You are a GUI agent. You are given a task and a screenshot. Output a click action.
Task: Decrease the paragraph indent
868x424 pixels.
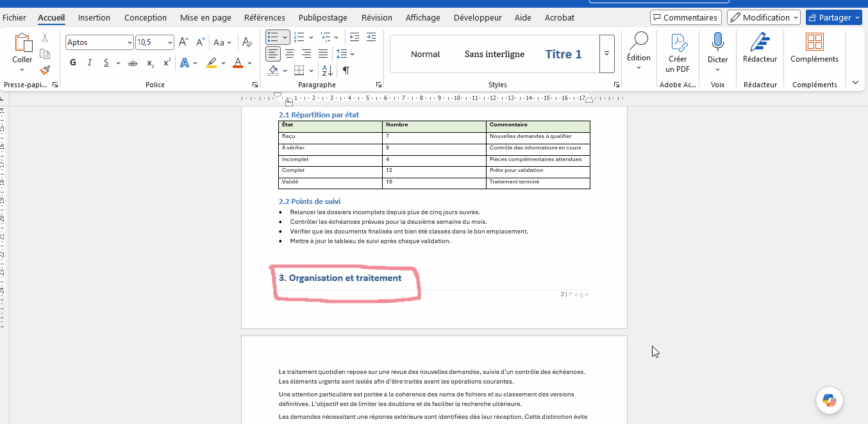click(x=354, y=37)
